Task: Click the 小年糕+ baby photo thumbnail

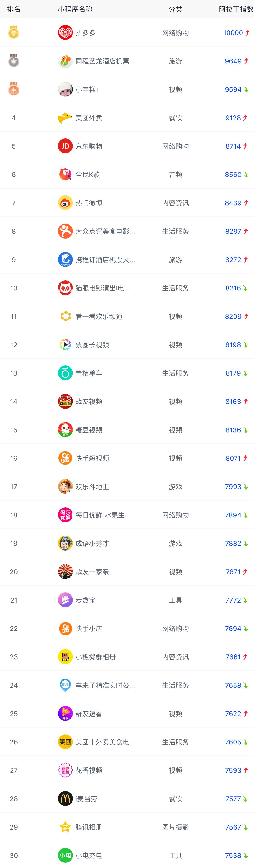Action: point(65,90)
